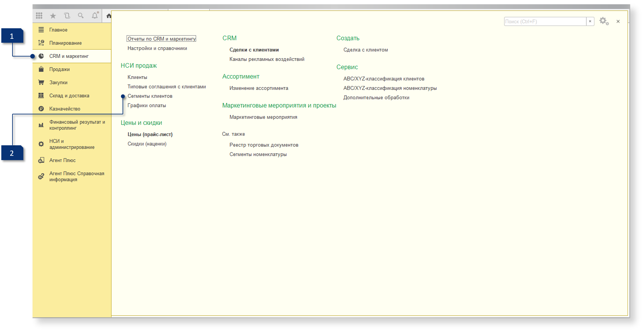644x332 pixels.
Task: Click the Казначейство coin icon
Action: point(41,109)
